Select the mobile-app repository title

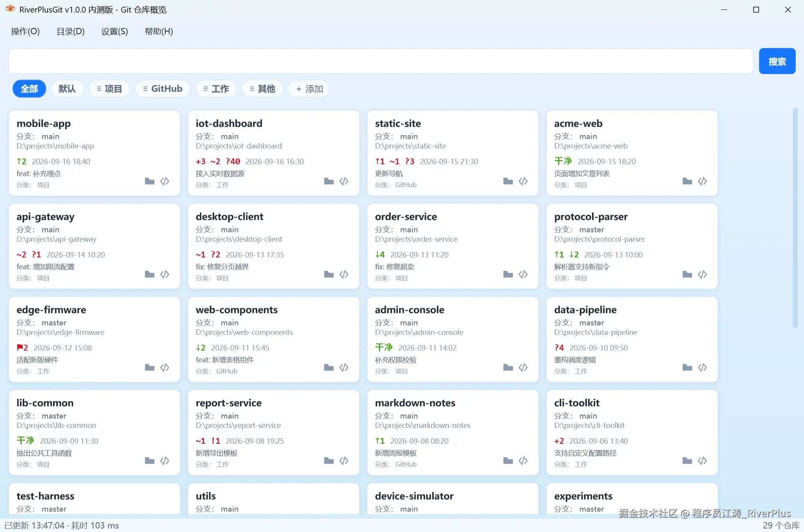[44, 123]
